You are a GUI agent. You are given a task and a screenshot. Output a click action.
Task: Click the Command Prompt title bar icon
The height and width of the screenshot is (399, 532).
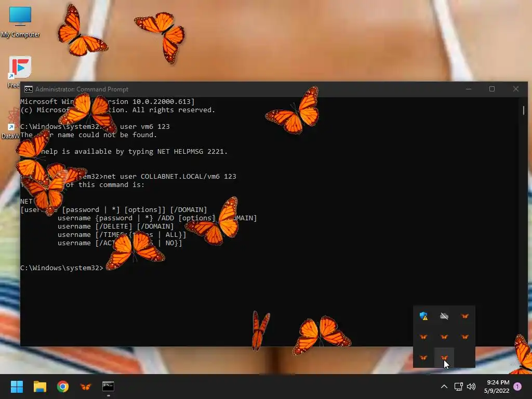coord(29,89)
